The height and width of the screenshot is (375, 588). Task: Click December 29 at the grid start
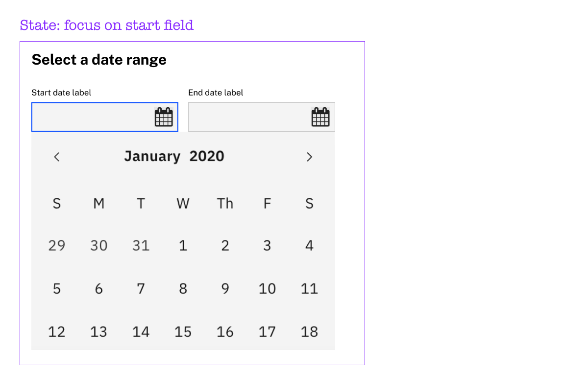(56, 245)
